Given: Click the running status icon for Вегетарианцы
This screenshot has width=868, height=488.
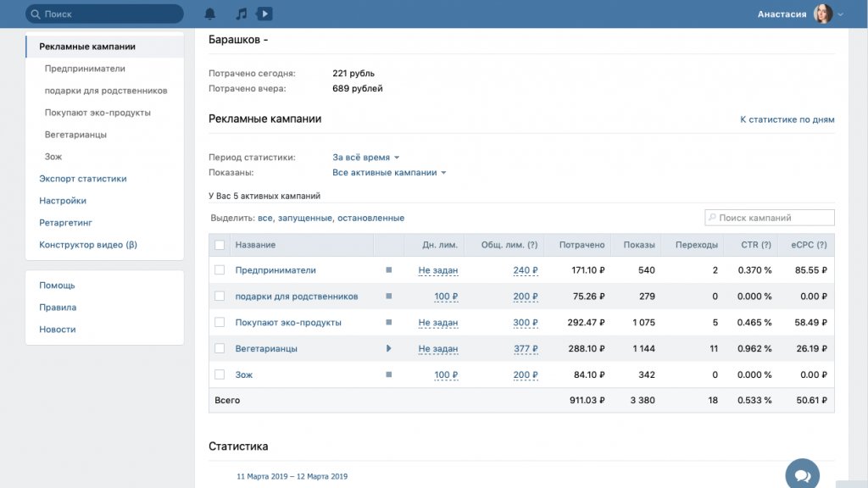Looking at the screenshot, I should coord(388,348).
